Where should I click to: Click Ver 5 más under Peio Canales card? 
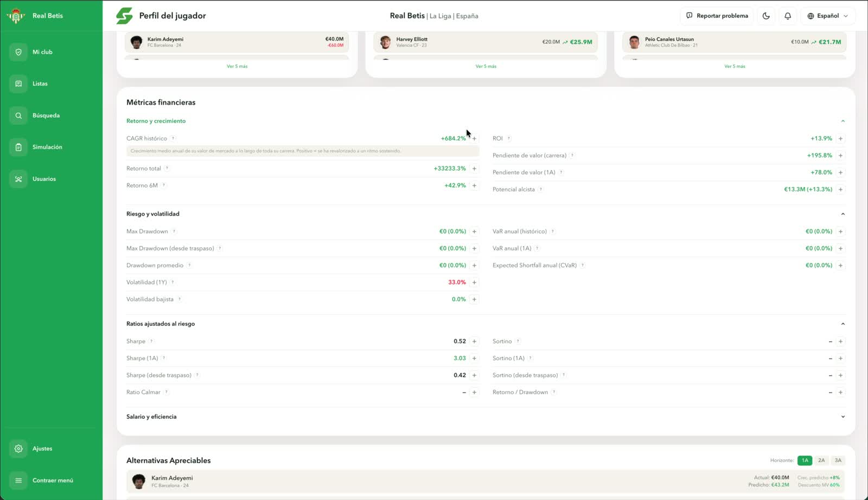click(x=735, y=66)
